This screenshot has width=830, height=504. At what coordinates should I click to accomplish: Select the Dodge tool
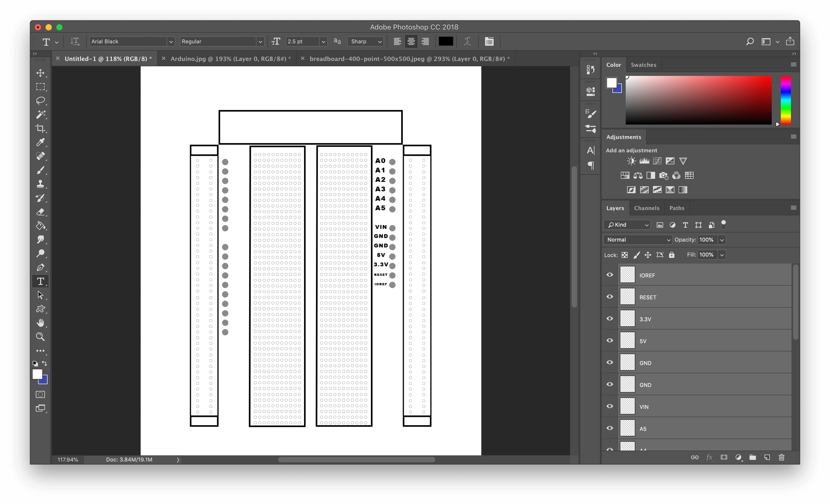pos(40,253)
